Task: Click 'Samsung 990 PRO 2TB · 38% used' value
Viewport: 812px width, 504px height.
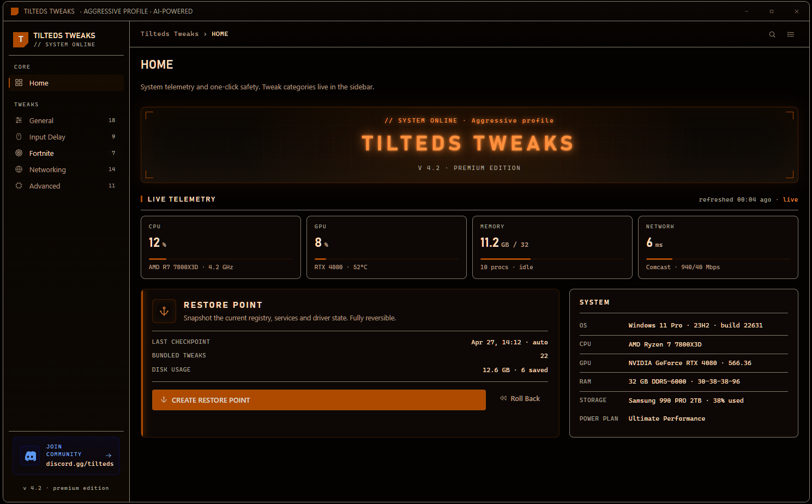Action: (x=686, y=400)
